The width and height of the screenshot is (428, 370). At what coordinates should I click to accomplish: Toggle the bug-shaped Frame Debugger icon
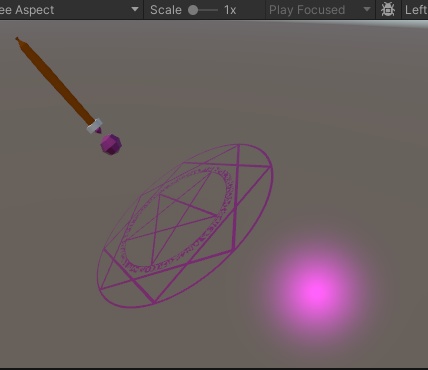(x=388, y=10)
